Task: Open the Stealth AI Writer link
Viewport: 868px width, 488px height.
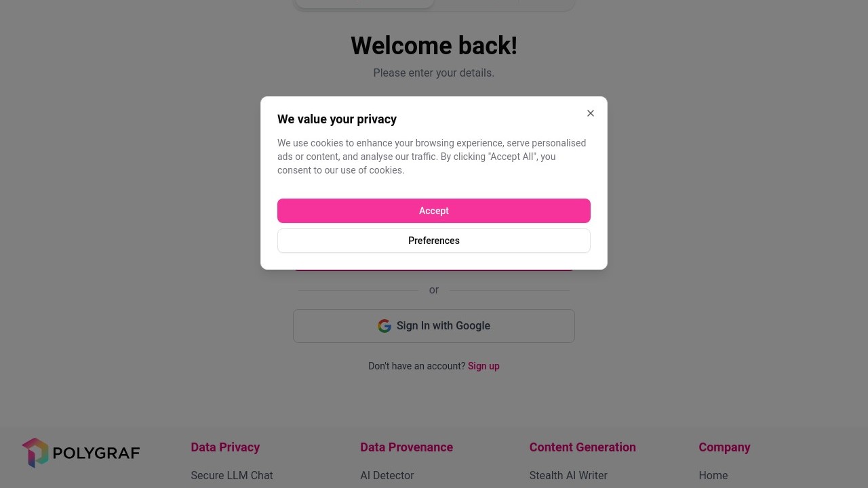Action: tap(568, 476)
